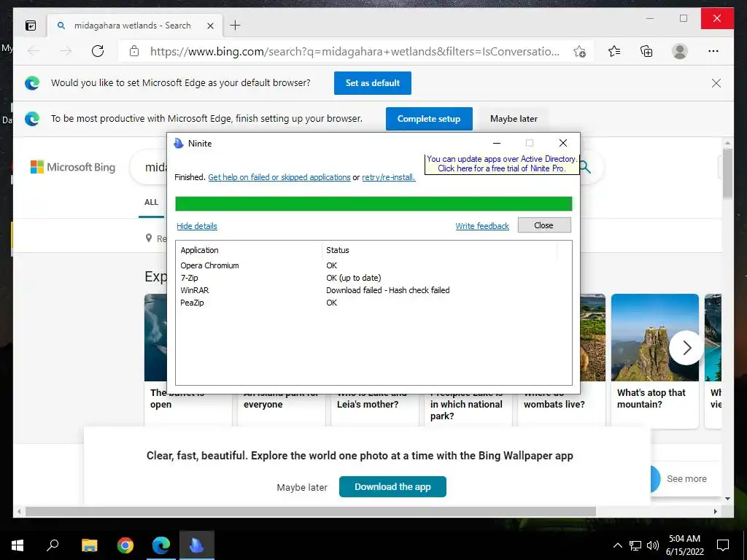Image resolution: width=747 pixels, height=560 pixels.
Task: Refresh the Edge page
Action: click(98, 51)
